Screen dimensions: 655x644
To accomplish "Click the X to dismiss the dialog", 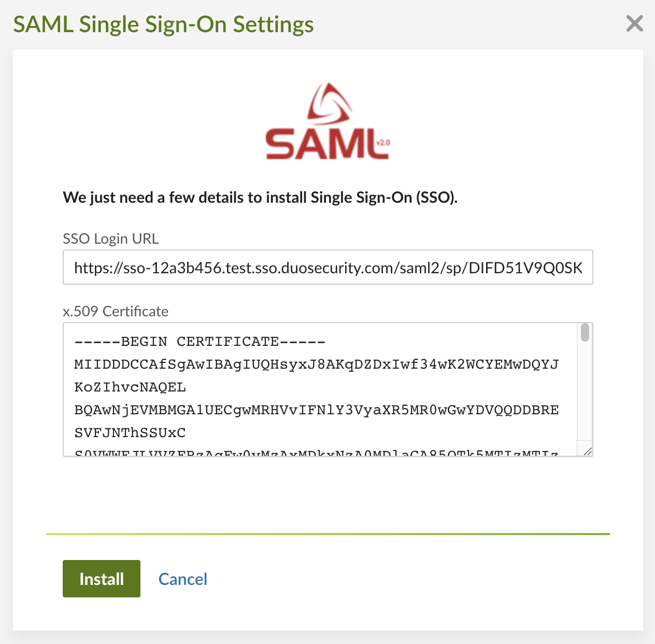I will 634,23.
